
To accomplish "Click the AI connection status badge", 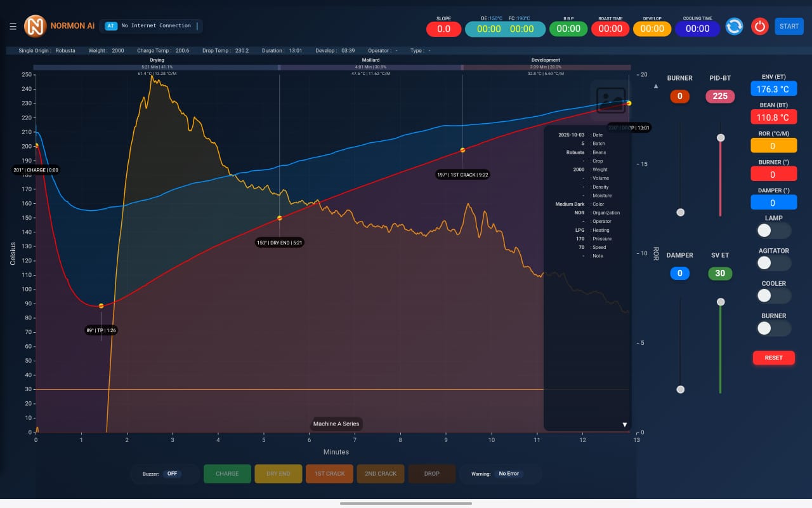I will (x=111, y=26).
